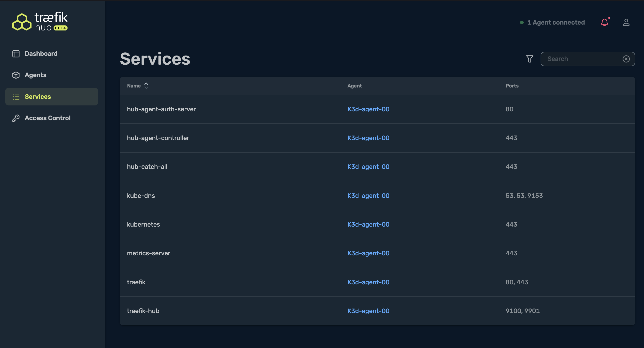
Task: Click the 1 Agent connected status
Action: 556,22
